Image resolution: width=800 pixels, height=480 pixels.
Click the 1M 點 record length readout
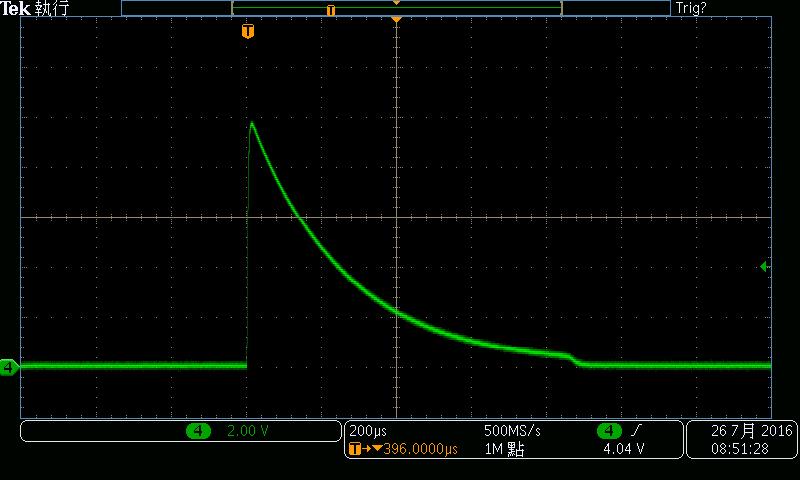[x=504, y=449]
